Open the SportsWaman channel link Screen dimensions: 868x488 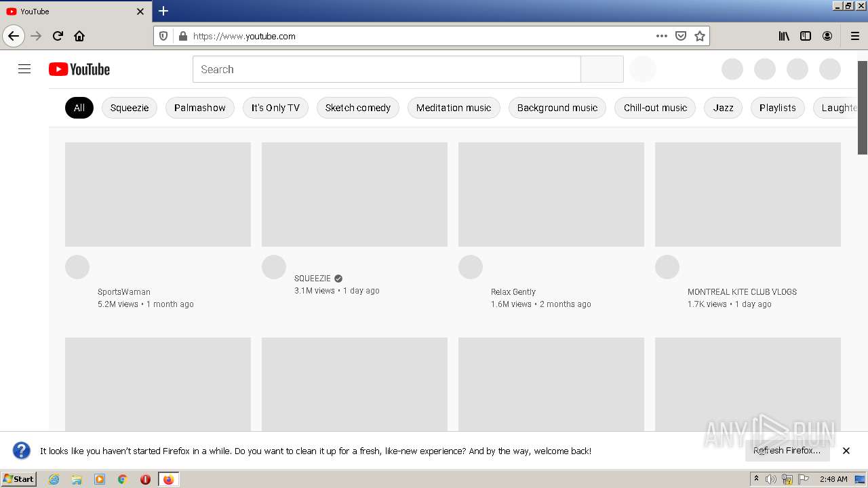click(124, 292)
